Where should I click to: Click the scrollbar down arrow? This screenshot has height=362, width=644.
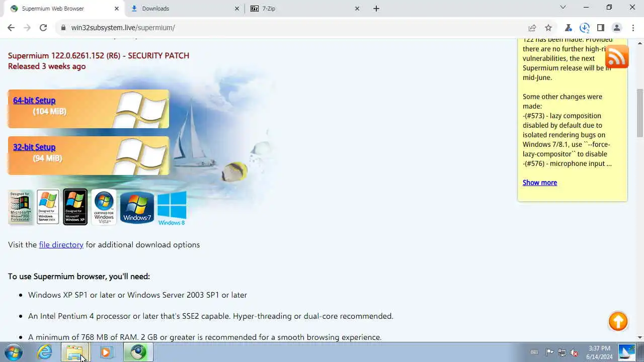click(640, 337)
